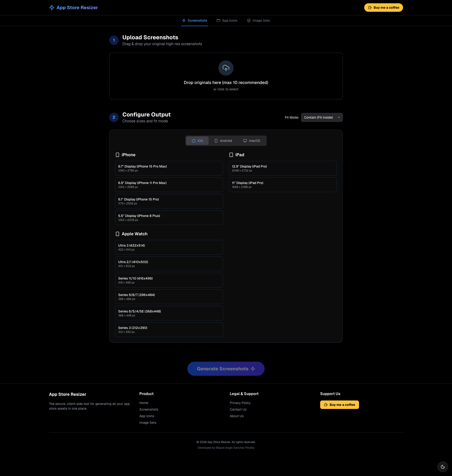Viewport: 452px width, 476px height.
Task: Toggle dark mode with the moon icon
Action: click(443, 467)
